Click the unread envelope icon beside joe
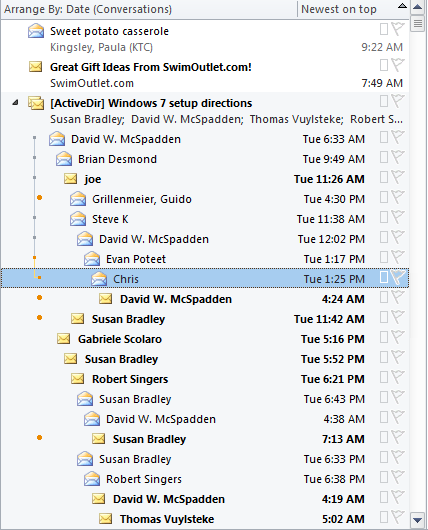Viewport: 428px width, 530px height. pyautogui.click(x=71, y=178)
